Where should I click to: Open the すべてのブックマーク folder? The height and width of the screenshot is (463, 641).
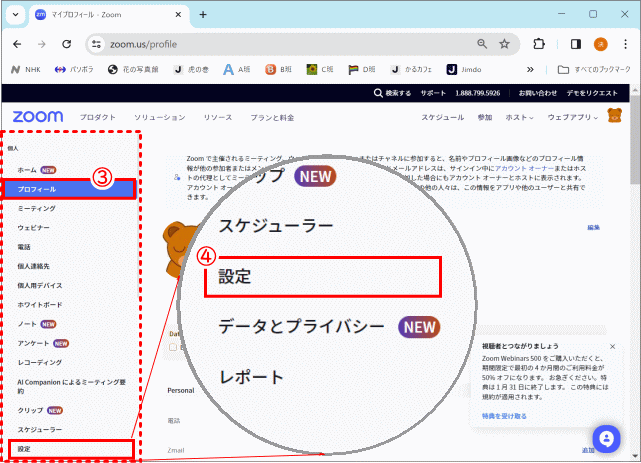point(594,69)
